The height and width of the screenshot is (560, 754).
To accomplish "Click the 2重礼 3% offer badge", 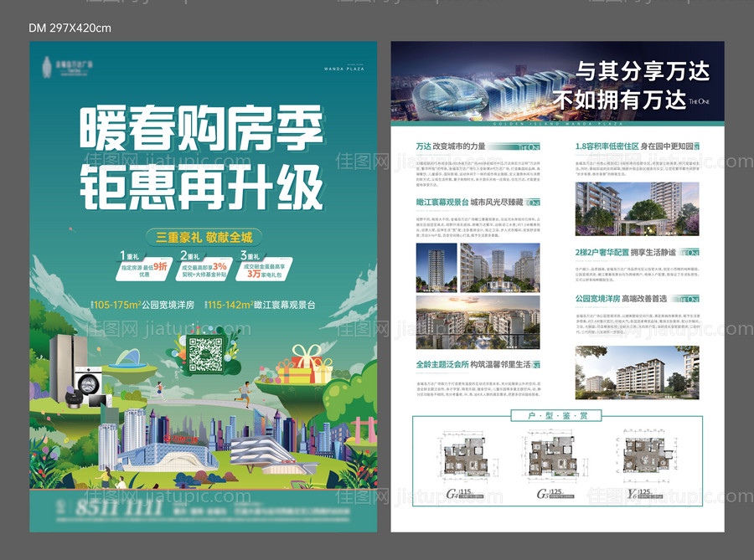I will point(204,267).
